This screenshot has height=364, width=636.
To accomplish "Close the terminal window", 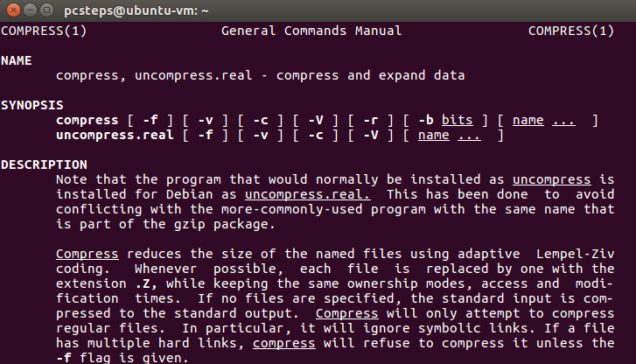I will click(13, 10).
